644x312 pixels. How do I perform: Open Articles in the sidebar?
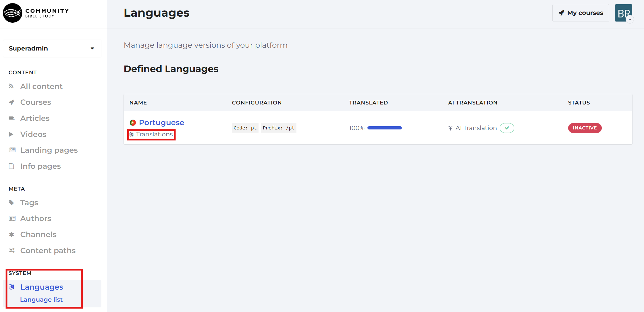(x=35, y=118)
